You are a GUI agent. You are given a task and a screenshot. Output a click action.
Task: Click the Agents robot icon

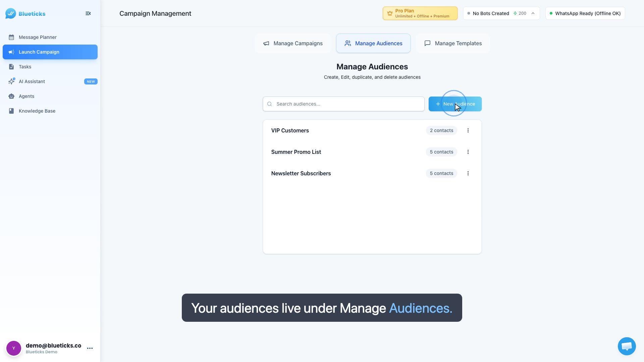click(11, 96)
